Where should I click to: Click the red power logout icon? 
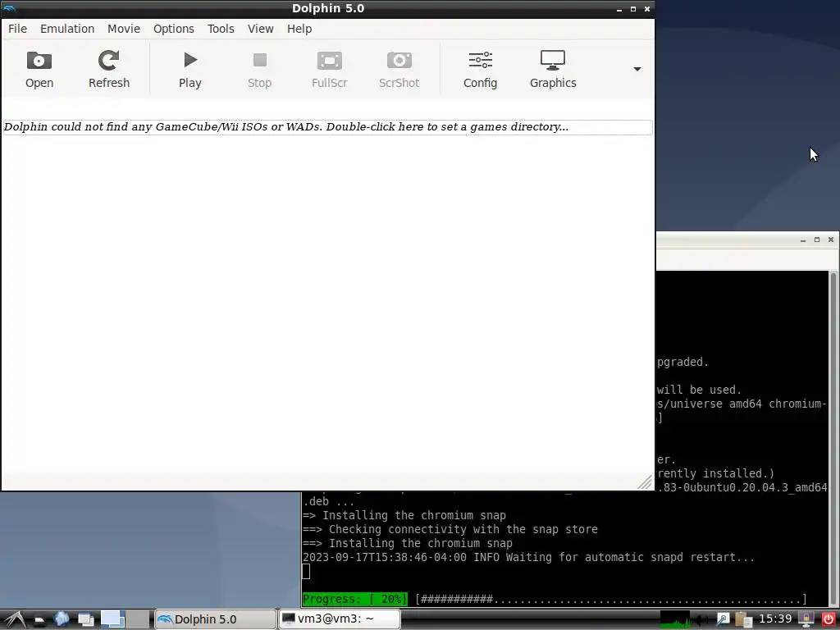coord(829,619)
